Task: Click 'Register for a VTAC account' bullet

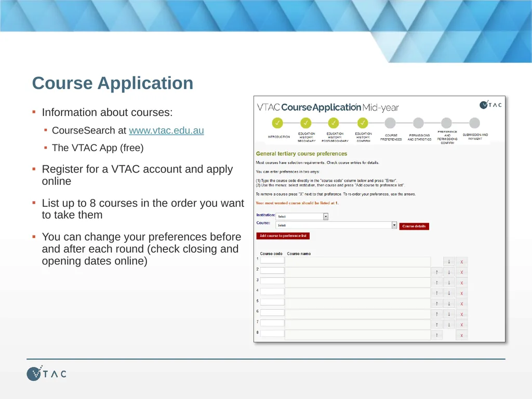Action: (137, 175)
